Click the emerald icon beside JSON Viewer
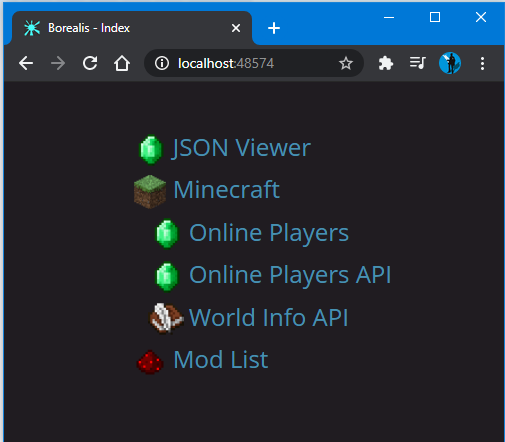The width and height of the screenshot is (505, 442). (x=151, y=149)
